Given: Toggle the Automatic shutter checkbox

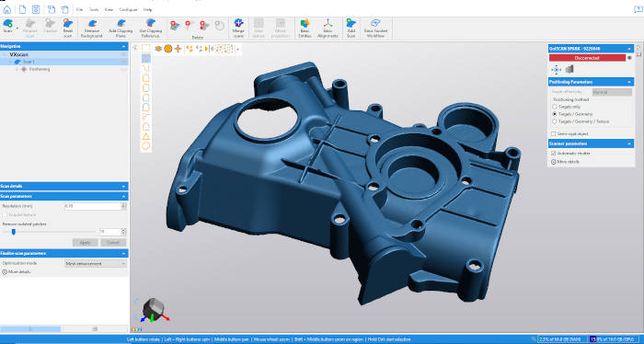Looking at the screenshot, I should click(553, 153).
